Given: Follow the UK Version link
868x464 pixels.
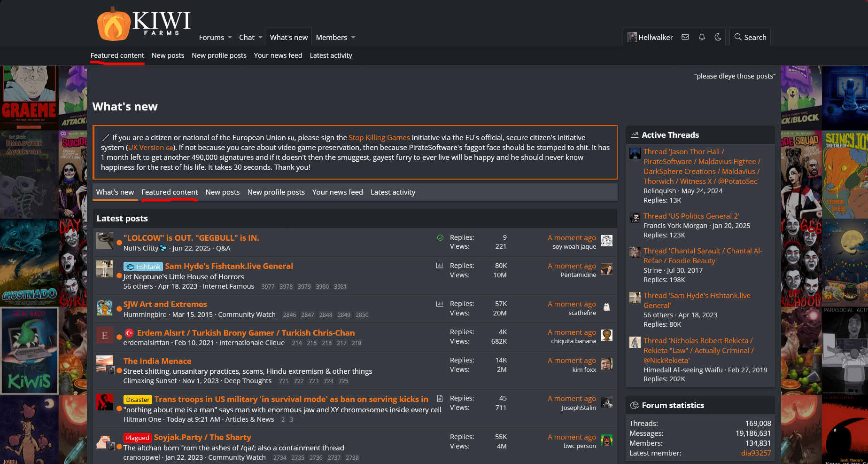Looking at the screenshot, I should pyautogui.click(x=150, y=148).
